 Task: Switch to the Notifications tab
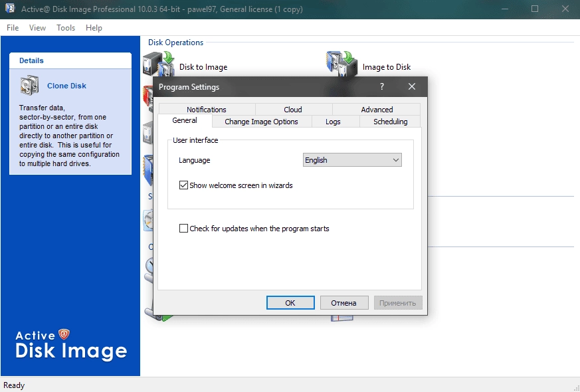click(x=207, y=110)
